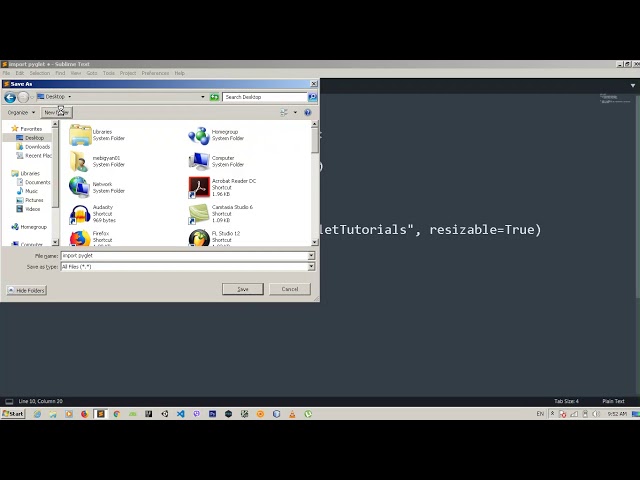
Task: Open the File menu in Sublime Text
Action: (6, 73)
